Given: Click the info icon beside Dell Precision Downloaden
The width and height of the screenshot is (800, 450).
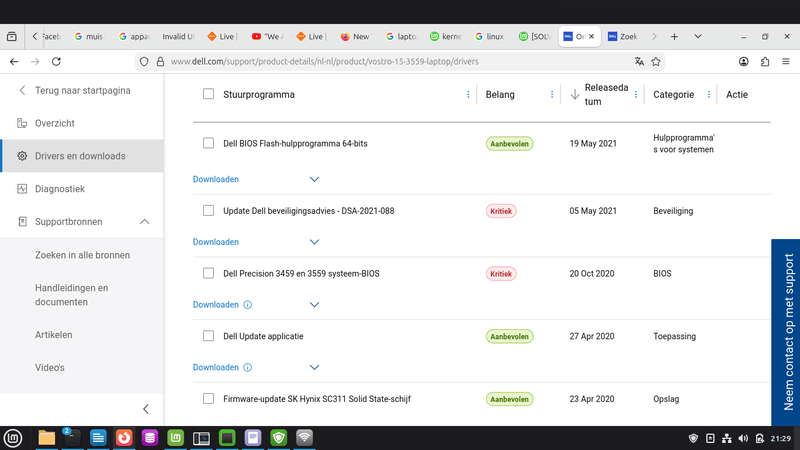Looking at the screenshot, I should click(247, 305).
